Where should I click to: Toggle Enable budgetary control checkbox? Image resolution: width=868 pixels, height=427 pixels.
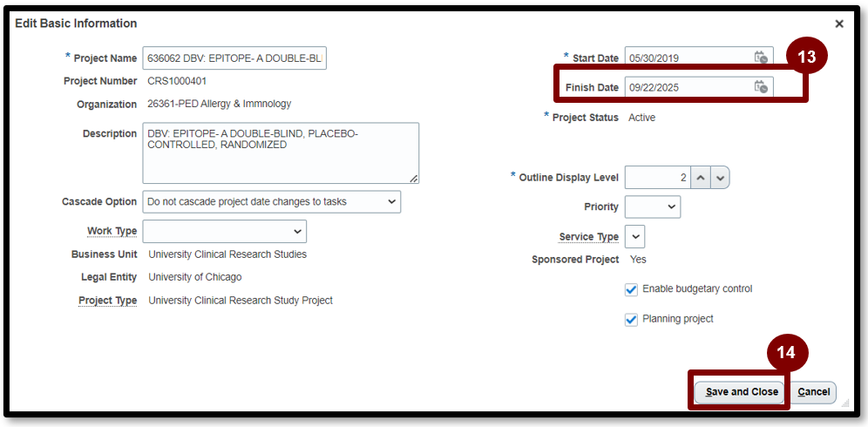pos(631,289)
